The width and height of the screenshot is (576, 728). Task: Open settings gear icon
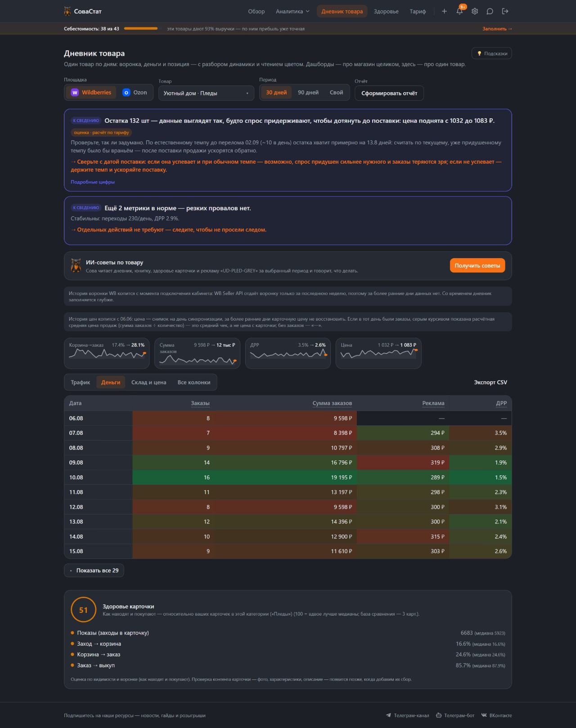(475, 11)
